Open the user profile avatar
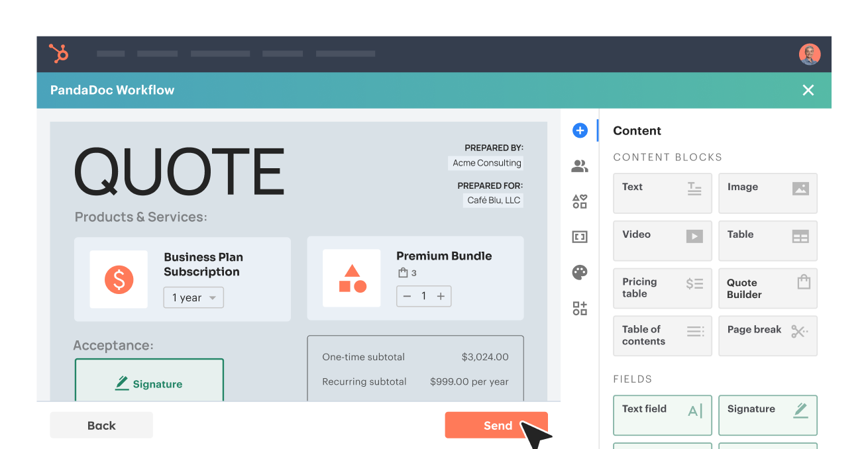This screenshot has width=868, height=449. pyautogui.click(x=809, y=54)
